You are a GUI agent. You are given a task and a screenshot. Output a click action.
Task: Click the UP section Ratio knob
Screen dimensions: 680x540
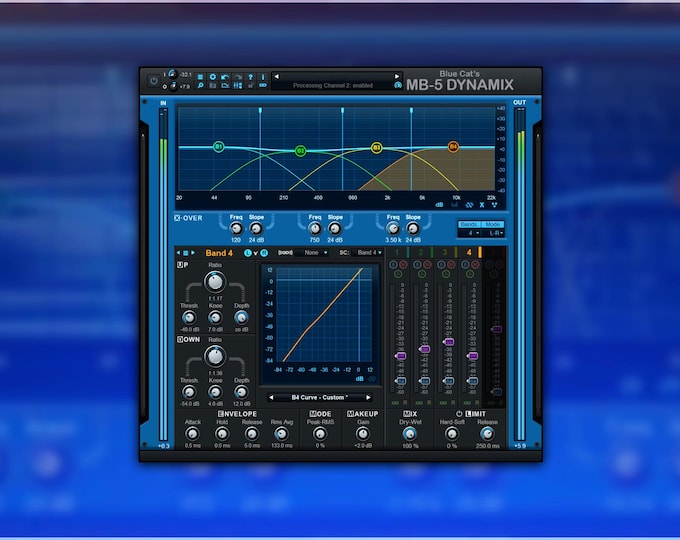[x=215, y=282]
